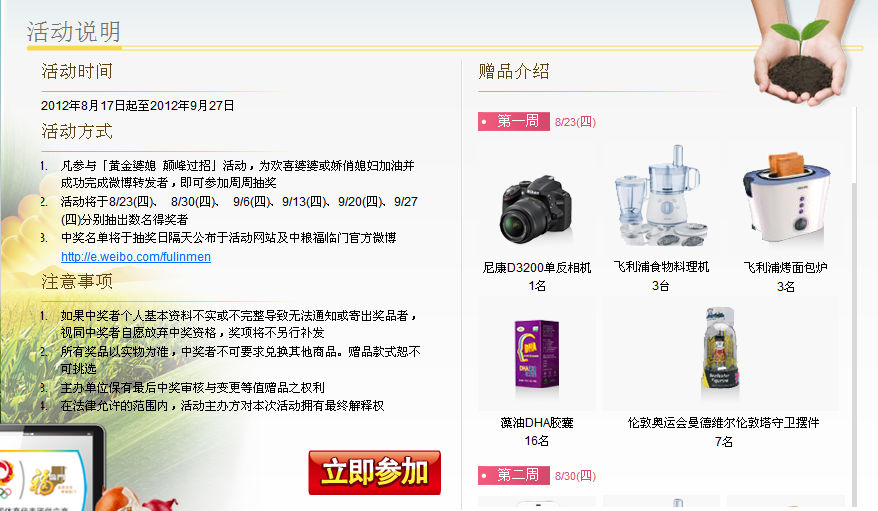Click the 活动说明 page title
The width and height of the screenshot is (878, 511).
(73, 31)
